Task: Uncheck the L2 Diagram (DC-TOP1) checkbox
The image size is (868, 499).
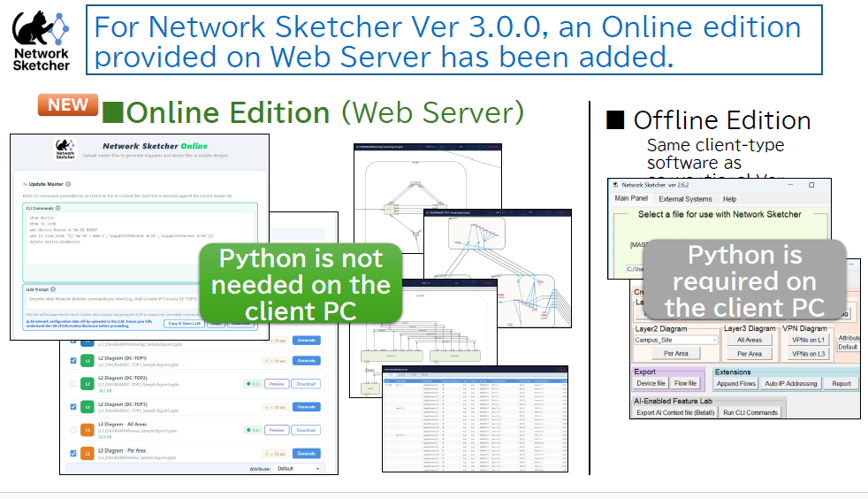Action: (73, 361)
